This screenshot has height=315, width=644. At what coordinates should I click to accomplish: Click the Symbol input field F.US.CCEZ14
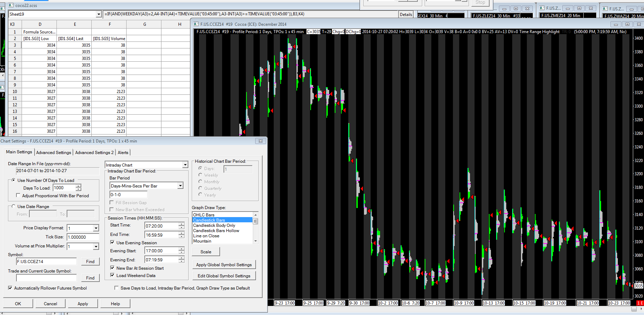[46, 262]
